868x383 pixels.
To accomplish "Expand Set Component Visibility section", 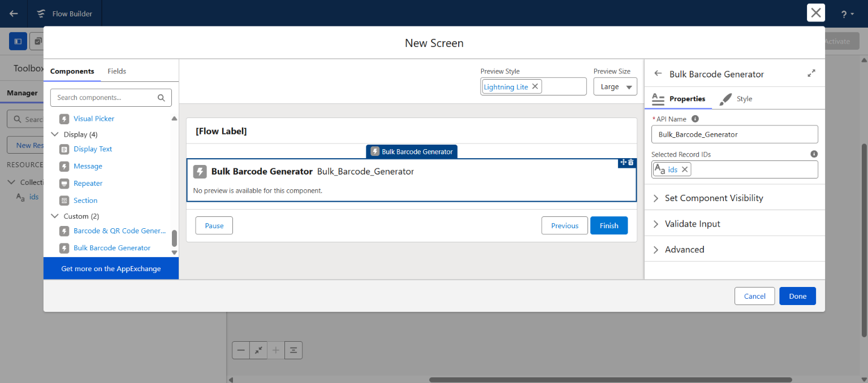I will click(735, 198).
